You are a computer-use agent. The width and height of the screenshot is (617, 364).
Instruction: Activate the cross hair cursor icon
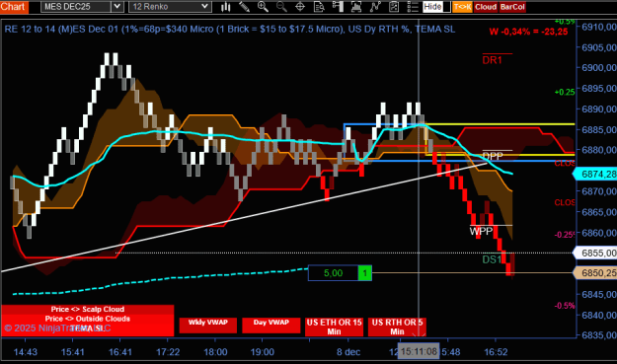click(300, 7)
